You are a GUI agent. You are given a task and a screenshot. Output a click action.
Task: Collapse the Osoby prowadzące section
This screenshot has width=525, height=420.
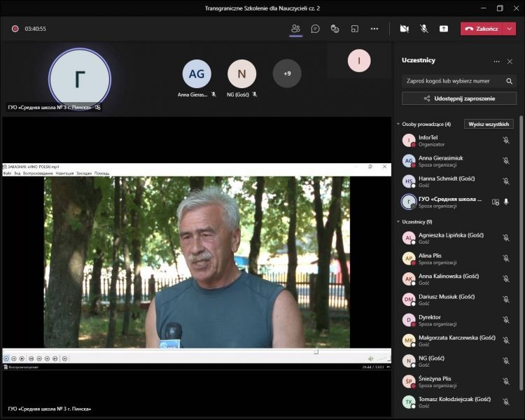pos(398,124)
